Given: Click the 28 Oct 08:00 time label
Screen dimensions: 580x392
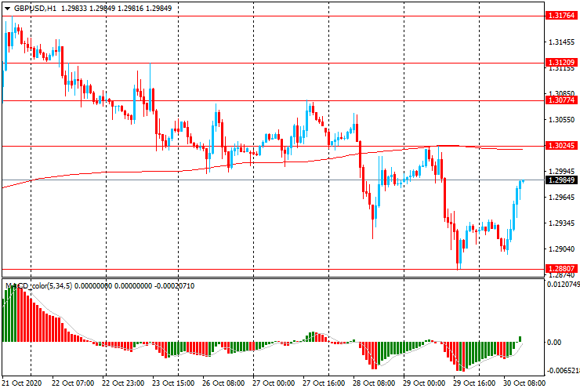Looking at the screenshot, I should point(374,383).
